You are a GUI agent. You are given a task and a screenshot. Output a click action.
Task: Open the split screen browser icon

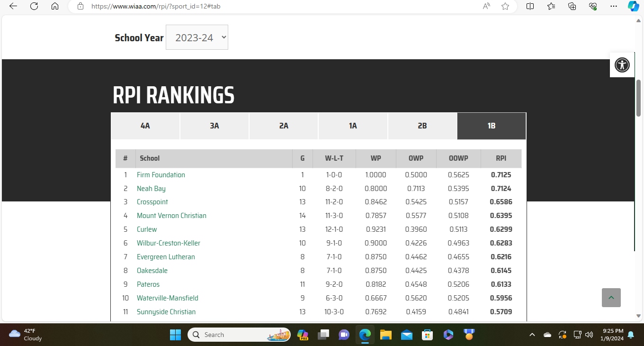tap(530, 6)
